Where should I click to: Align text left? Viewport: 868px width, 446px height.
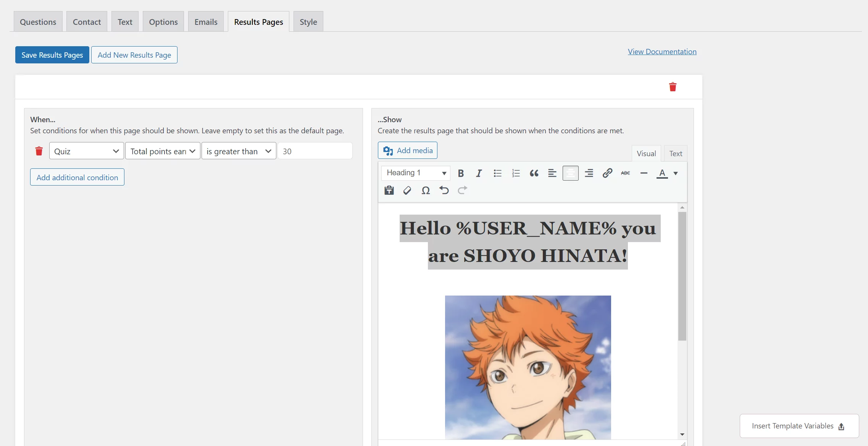click(x=552, y=173)
